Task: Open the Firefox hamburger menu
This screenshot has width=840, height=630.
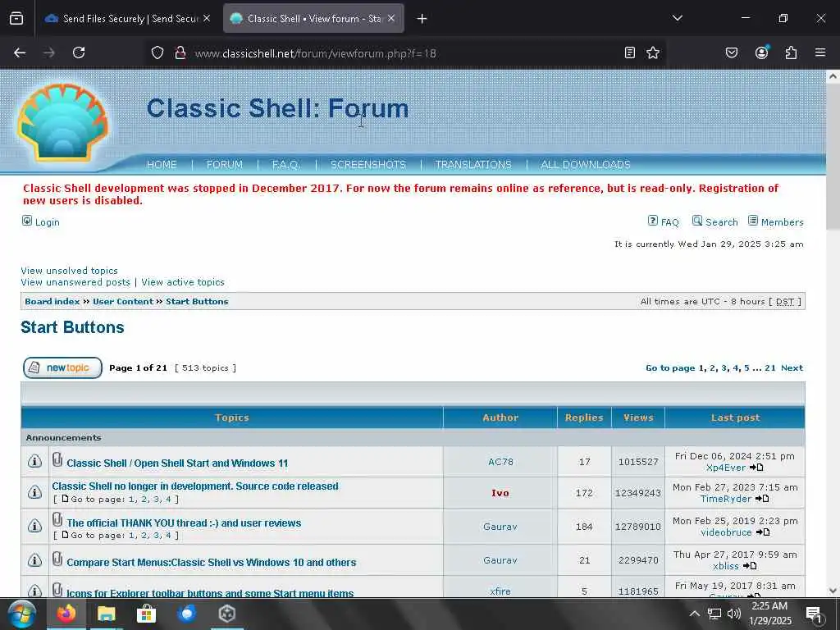Action: click(820, 52)
